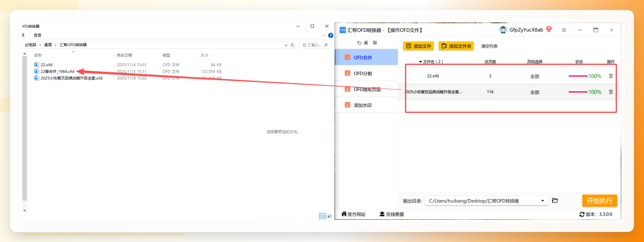Click the 开始执行 button
Viewport: 644px width, 242px height.
[x=599, y=201]
